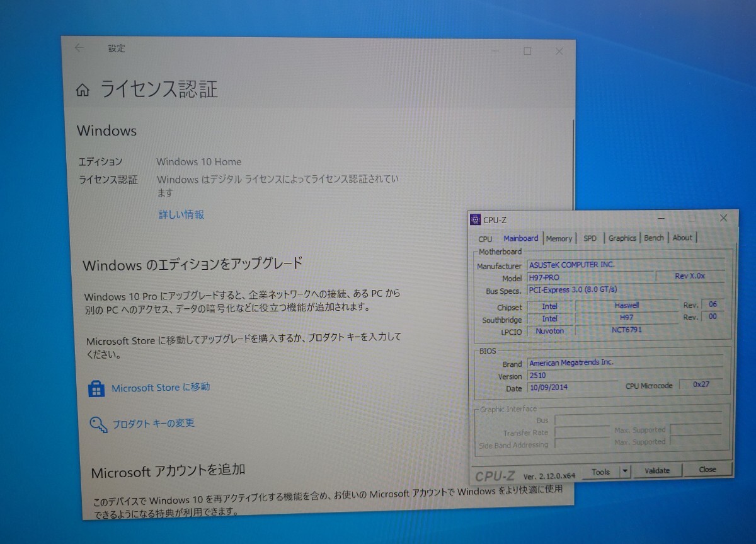Image resolution: width=756 pixels, height=544 pixels.
Task: Click the Southbridge Rev. 00 field
Action: 713,317
